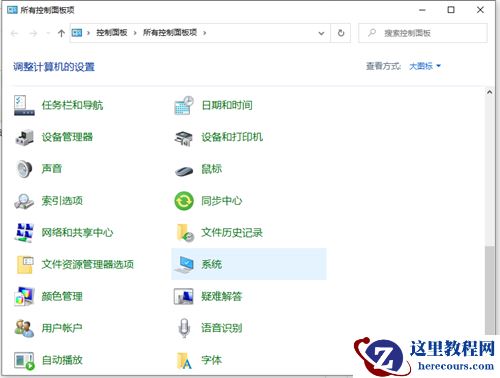Click the green 同步中心 sync icon
Image resolution: width=500 pixels, height=378 pixels.
184,201
